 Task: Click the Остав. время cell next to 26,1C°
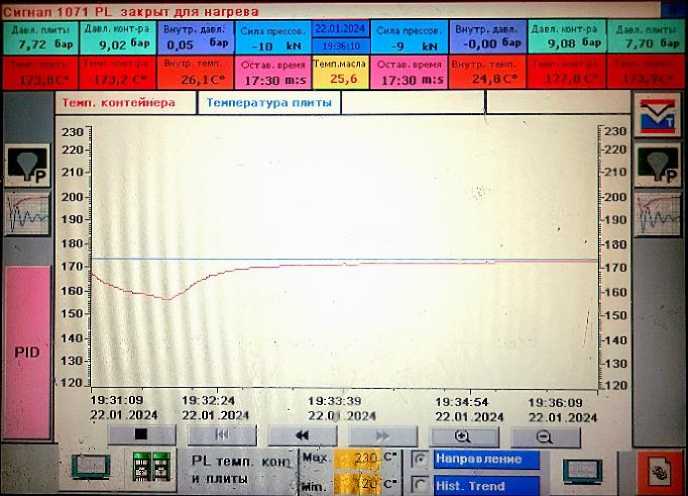pos(273,72)
